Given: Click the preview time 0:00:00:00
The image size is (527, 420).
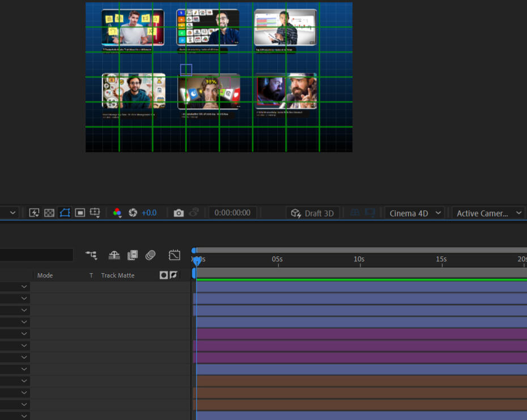Looking at the screenshot, I should pos(232,213).
